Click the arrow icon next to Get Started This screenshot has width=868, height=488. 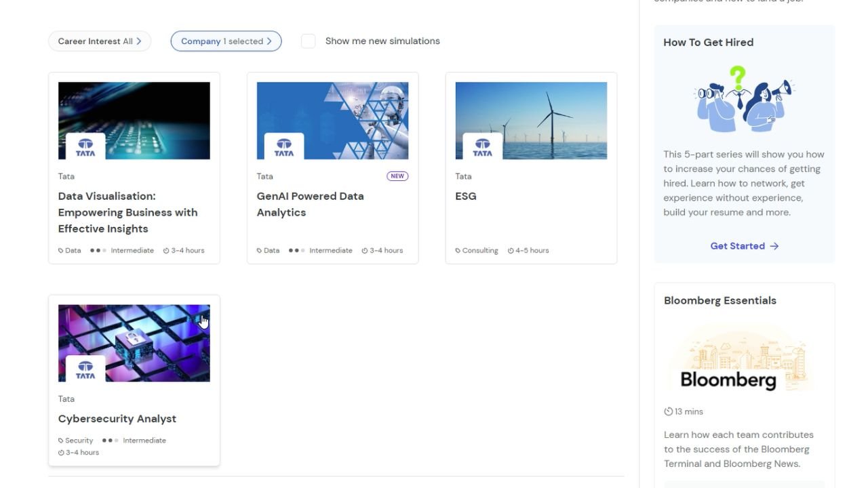774,246
